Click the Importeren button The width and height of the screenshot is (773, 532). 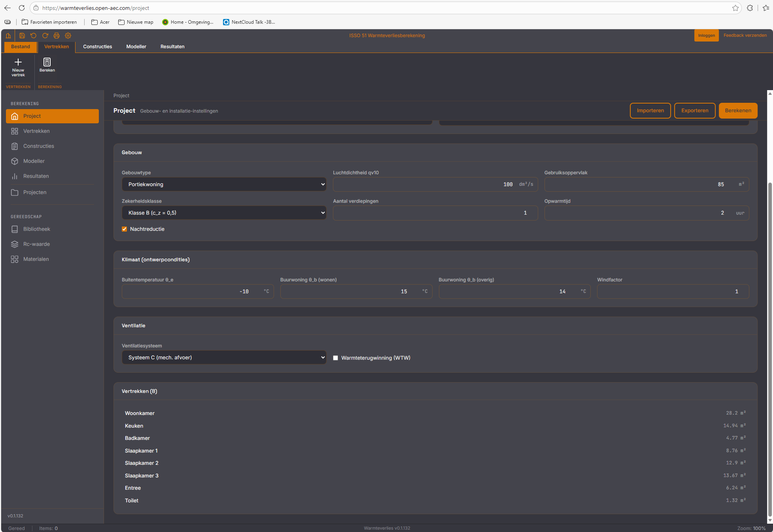pos(650,111)
